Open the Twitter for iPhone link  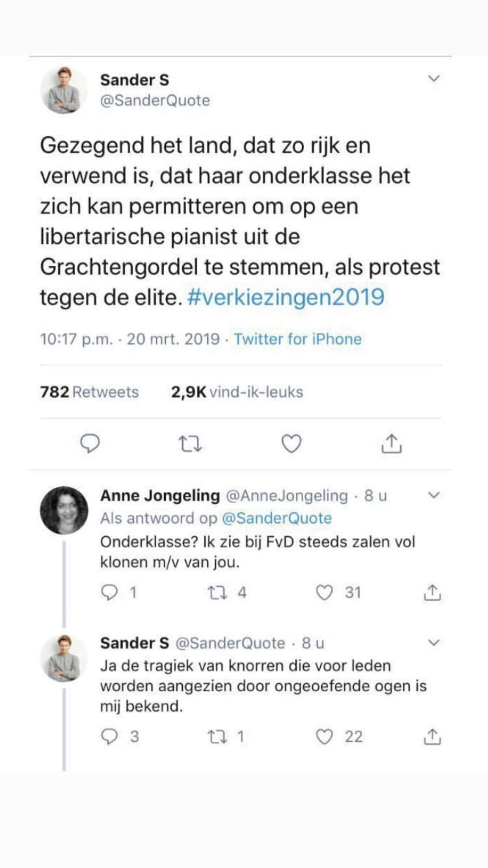click(298, 339)
